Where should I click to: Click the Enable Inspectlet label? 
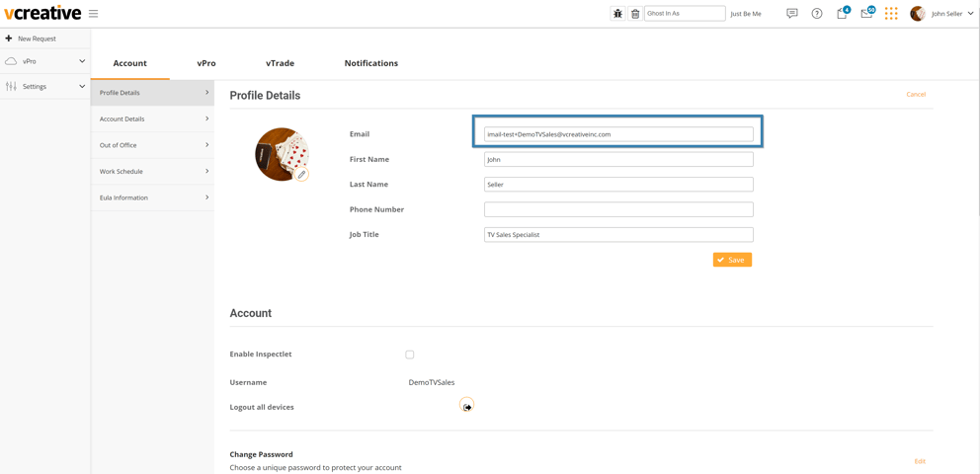(261, 355)
